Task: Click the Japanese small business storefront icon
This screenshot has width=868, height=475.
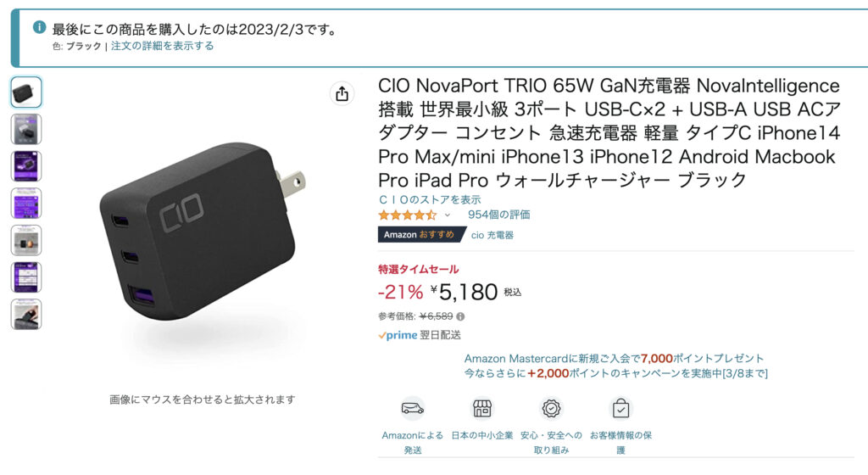Action: [x=481, y=409]
